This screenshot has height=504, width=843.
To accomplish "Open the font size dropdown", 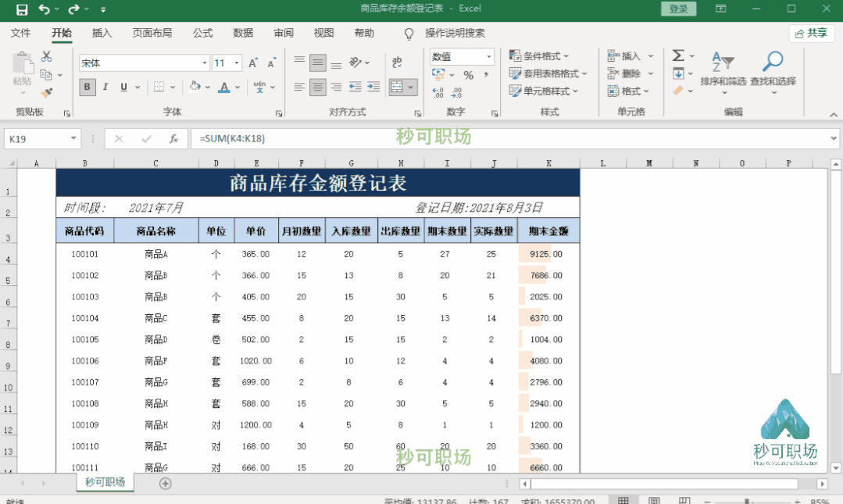I will 236,63.
